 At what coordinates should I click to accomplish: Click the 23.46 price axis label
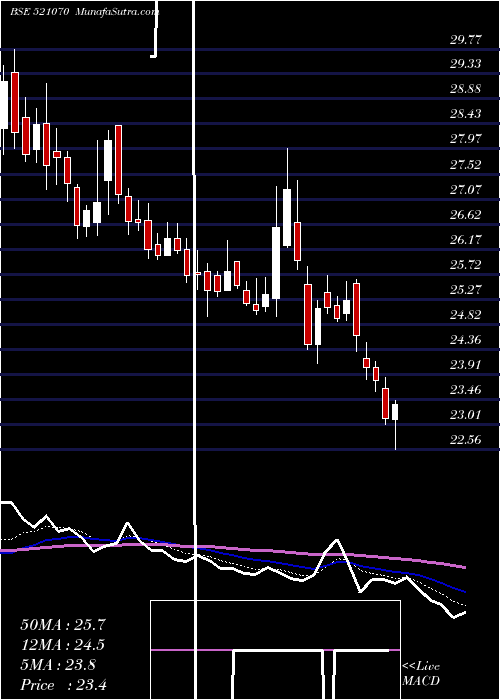click(466, 391)
